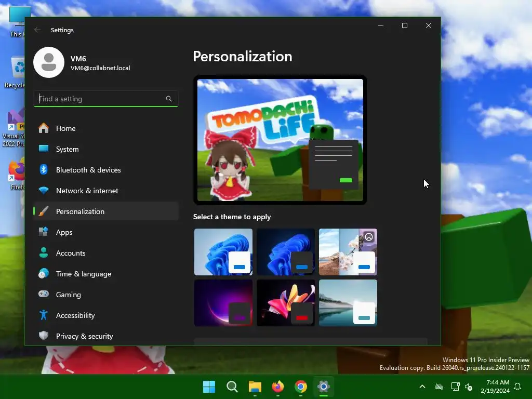Image resolution: width=532 pixels, height=399 pixels.
Task: Click the Time & language globe-clock icon
Action: tap(44, 273)
